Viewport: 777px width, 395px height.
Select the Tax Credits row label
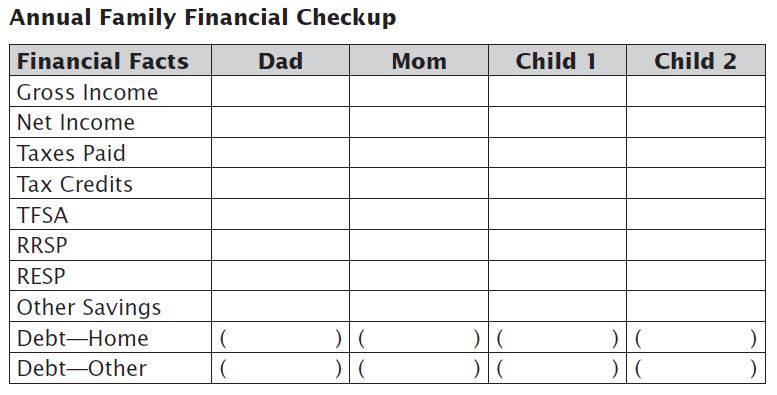click(x=75, y=184)
